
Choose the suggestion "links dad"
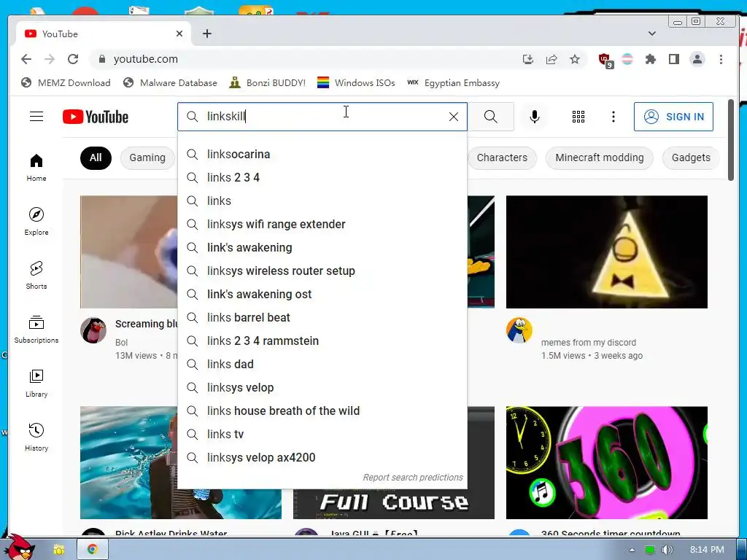(x=322, y=365)
